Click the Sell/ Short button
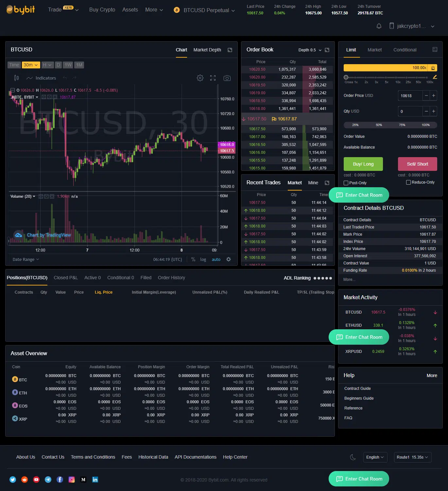Image resolution: width=448 pixels, height=491 pixels. point(417,164)
